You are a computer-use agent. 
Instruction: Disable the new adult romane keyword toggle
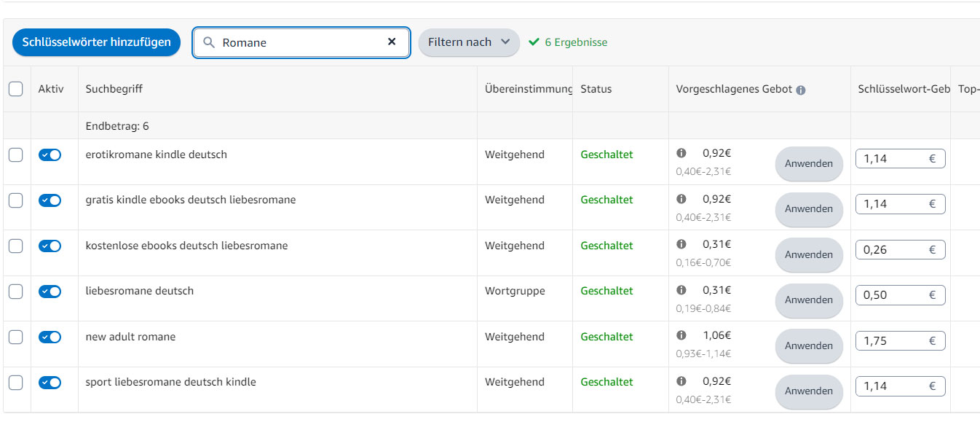coord(50,337)
